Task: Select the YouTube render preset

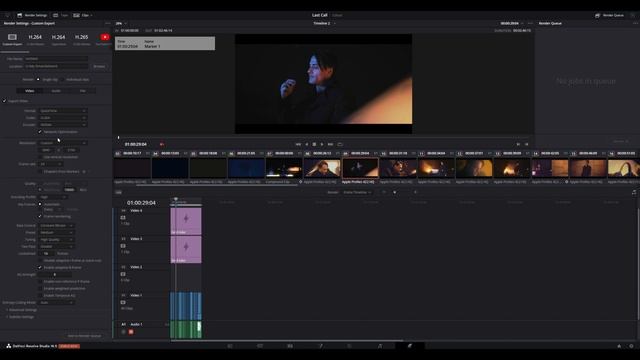Action: [x=105, y=37]
